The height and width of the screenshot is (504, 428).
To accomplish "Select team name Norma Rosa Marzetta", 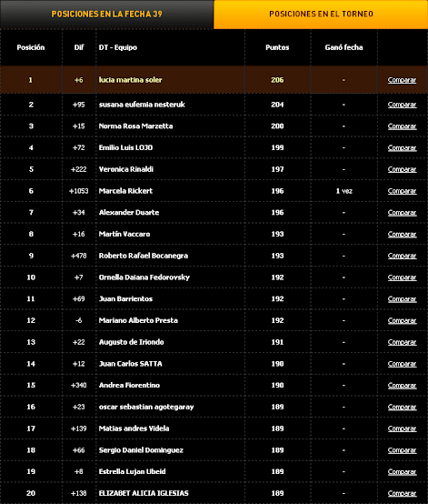I will point(135,126).
